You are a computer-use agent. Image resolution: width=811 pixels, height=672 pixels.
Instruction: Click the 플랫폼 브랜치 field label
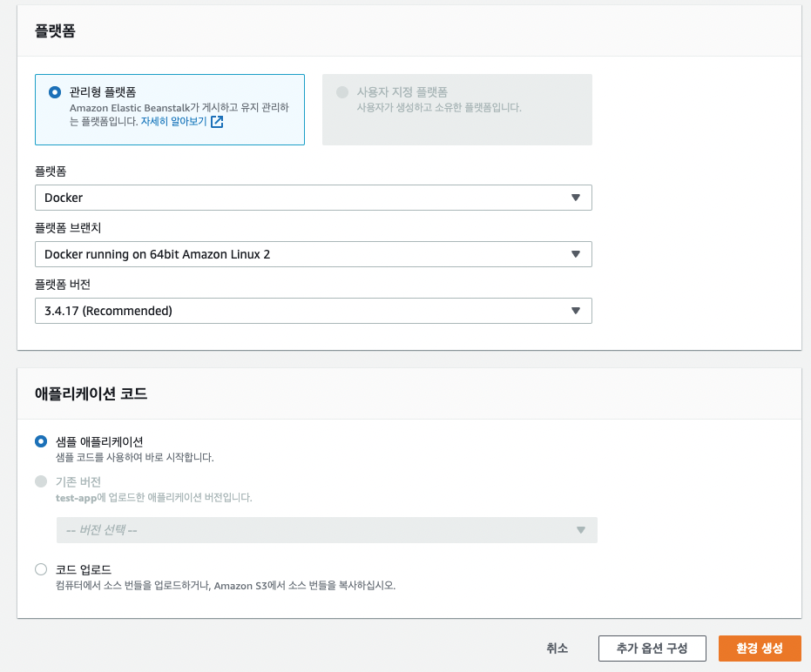click(x=68, y=228)
